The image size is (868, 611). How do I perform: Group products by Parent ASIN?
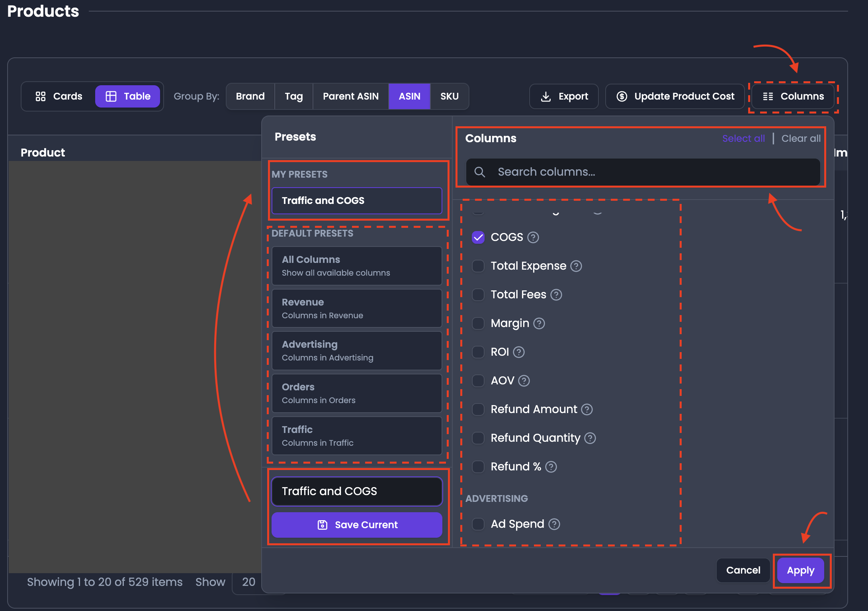click(x=351, y=96)
